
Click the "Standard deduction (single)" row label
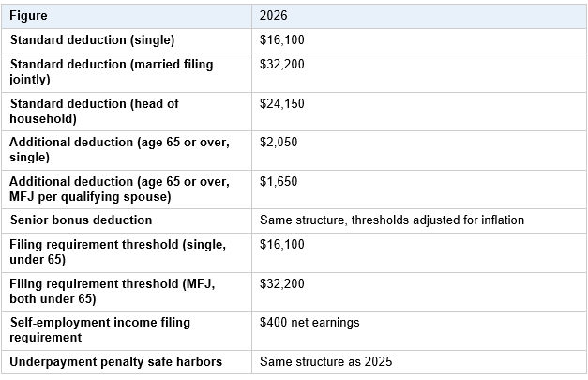[92, 40]
